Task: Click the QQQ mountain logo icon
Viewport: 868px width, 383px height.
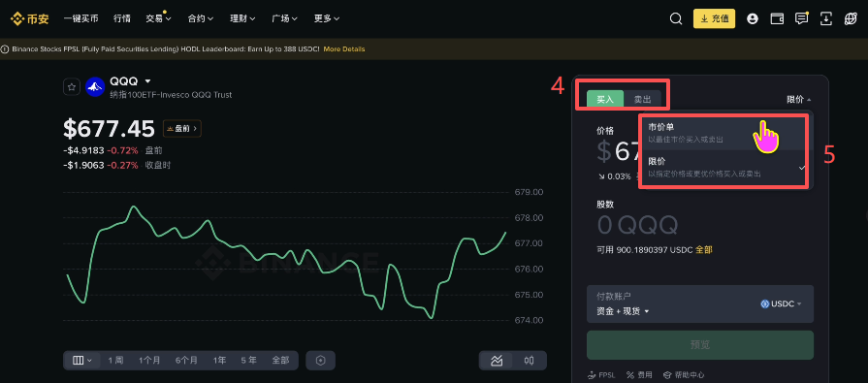Action: tap(95, 87)
